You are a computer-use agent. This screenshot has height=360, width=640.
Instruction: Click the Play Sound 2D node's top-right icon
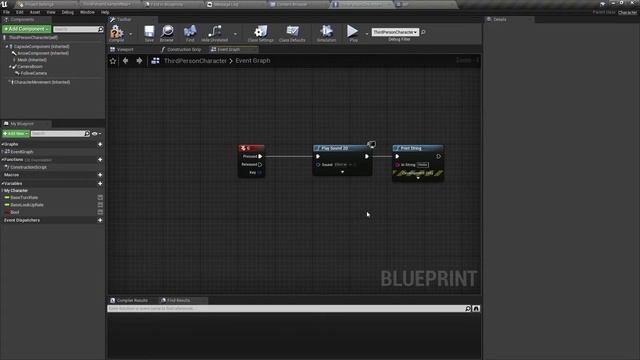point(371,144)
